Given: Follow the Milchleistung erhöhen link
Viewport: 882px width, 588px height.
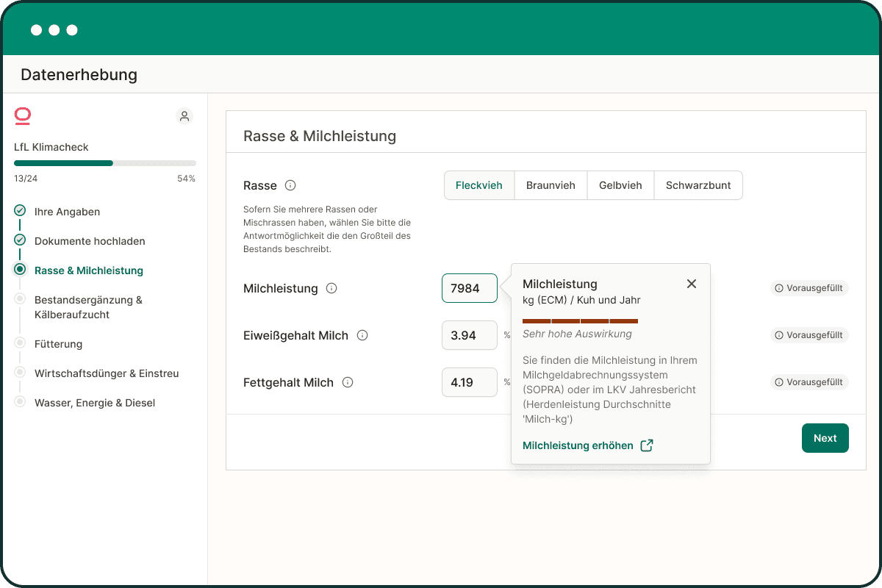Looking at the screenshot, I should pos(578,445).
